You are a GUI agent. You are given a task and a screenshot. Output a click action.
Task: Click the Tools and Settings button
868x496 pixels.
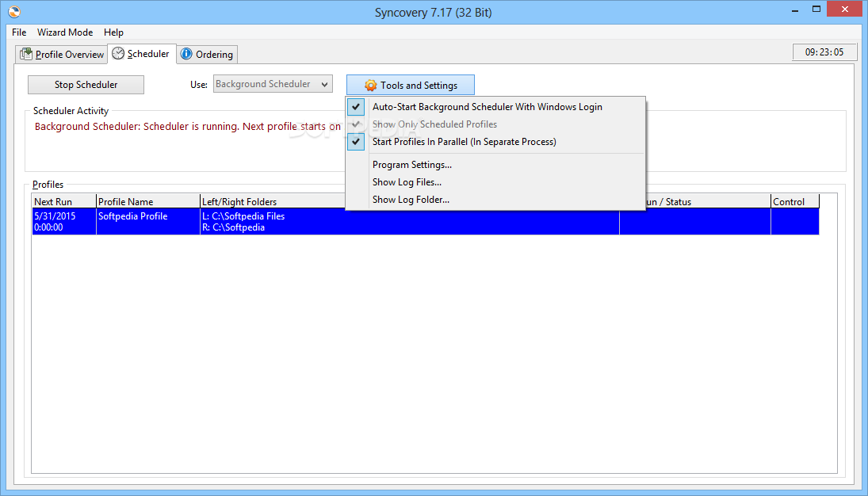(x=410, y=86)
